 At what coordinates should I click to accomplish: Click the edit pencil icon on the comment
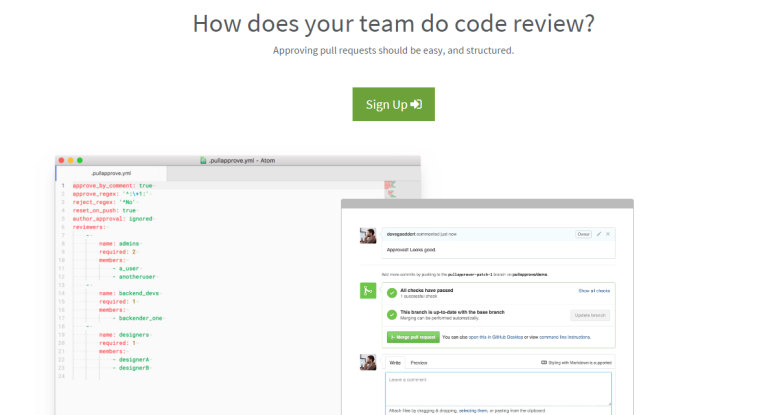tap(598, 234)
